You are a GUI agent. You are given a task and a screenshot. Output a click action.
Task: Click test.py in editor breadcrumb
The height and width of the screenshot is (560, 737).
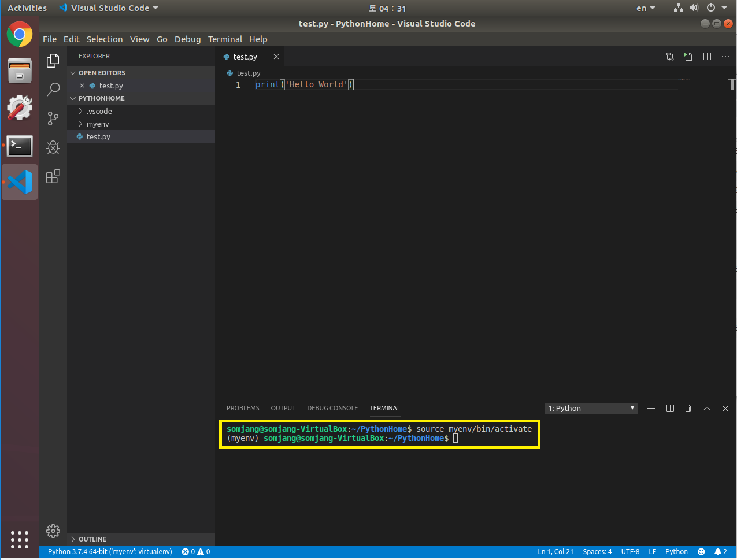(x=249, y=73)
